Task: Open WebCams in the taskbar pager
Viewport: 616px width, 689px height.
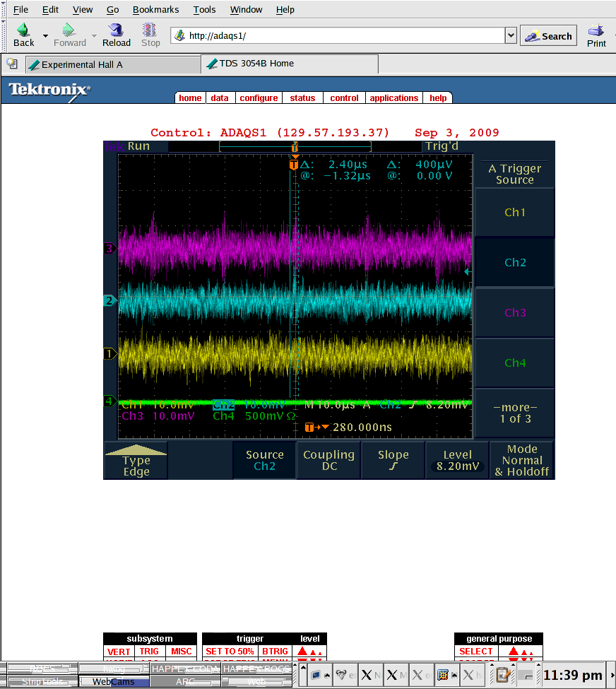Action: click(113, 681)
